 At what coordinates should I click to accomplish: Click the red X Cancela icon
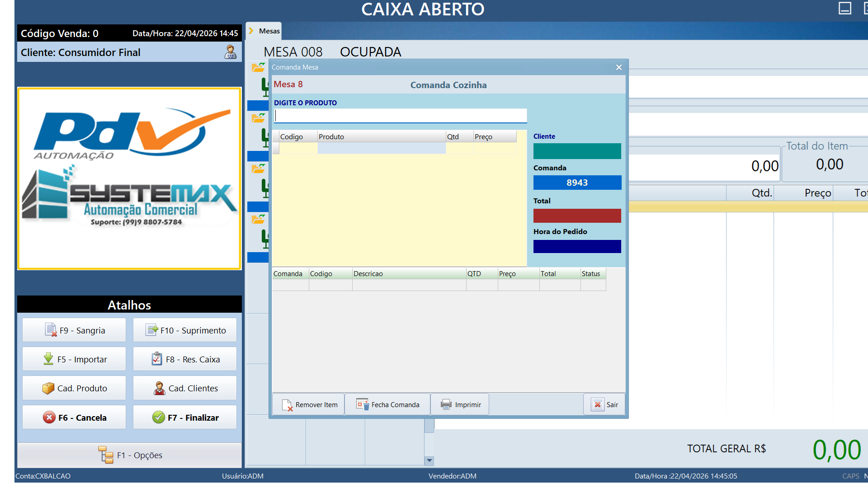point(49,417)
